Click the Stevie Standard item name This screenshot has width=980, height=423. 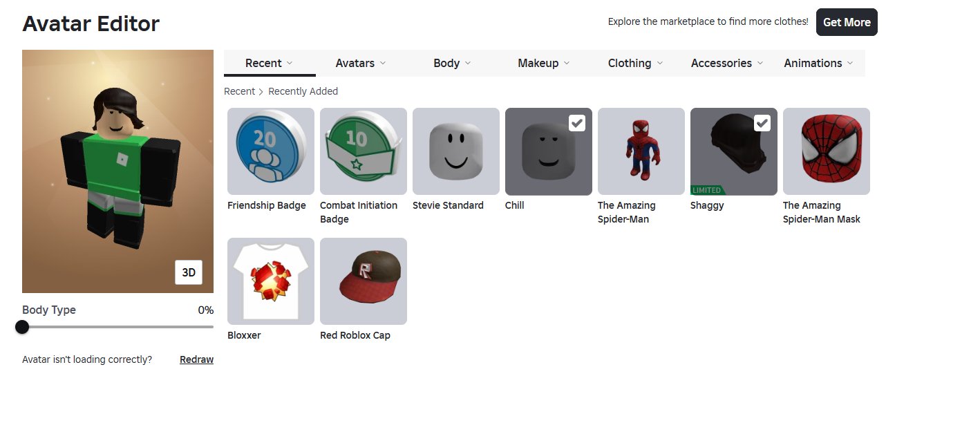[x=448, y=205]
